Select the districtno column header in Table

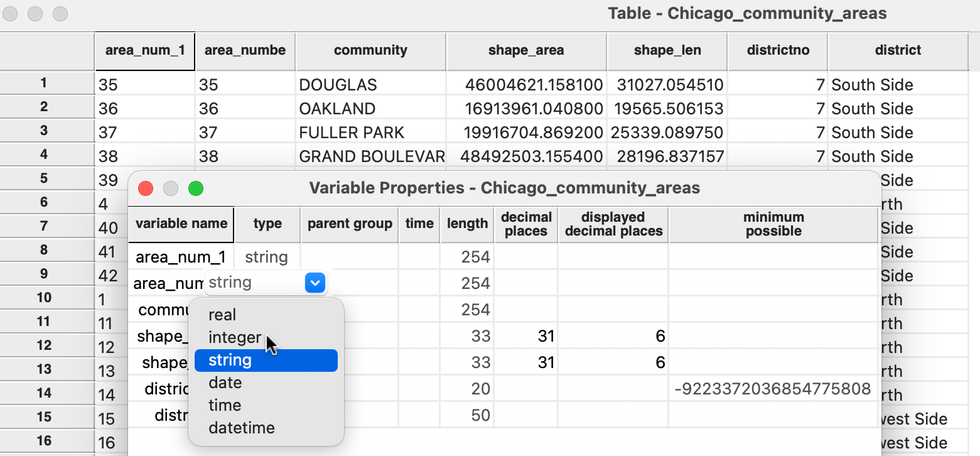(x=778, y=51)
